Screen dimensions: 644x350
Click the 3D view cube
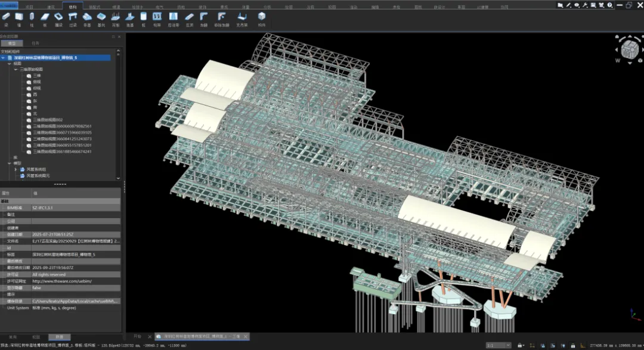pos(629,49)
